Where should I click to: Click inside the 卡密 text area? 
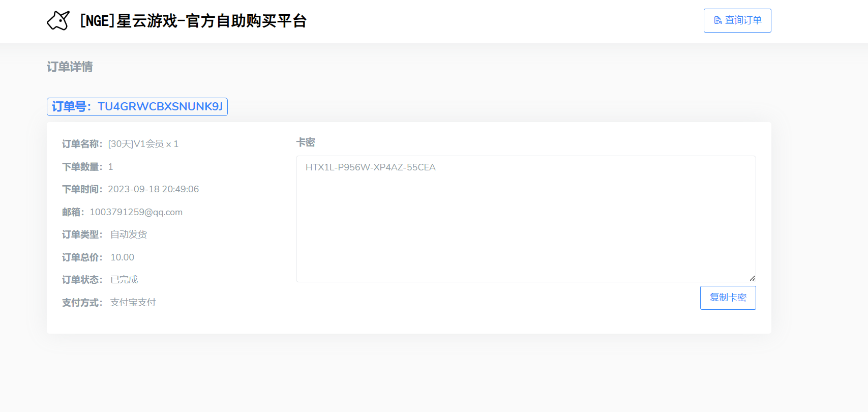[x=526, y=219]
